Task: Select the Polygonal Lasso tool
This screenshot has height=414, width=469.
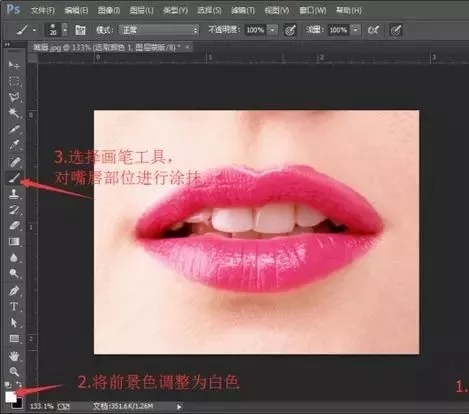Action: (14, 97)
